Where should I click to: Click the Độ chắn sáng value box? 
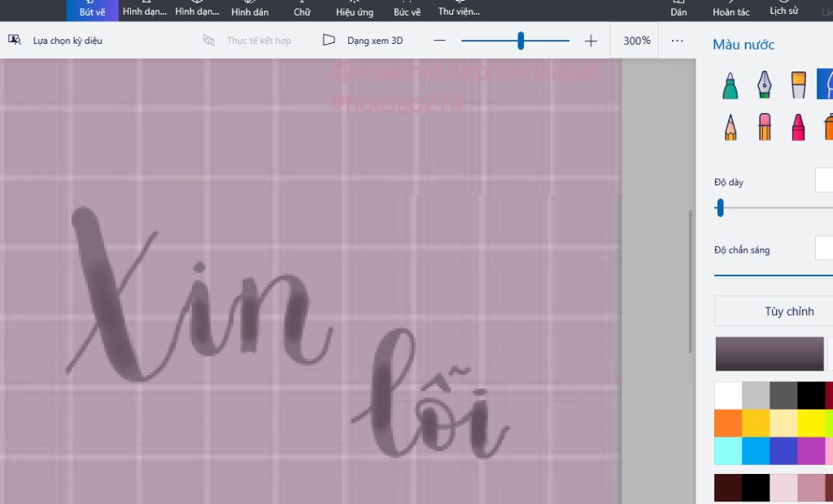[x=824, y=247]
